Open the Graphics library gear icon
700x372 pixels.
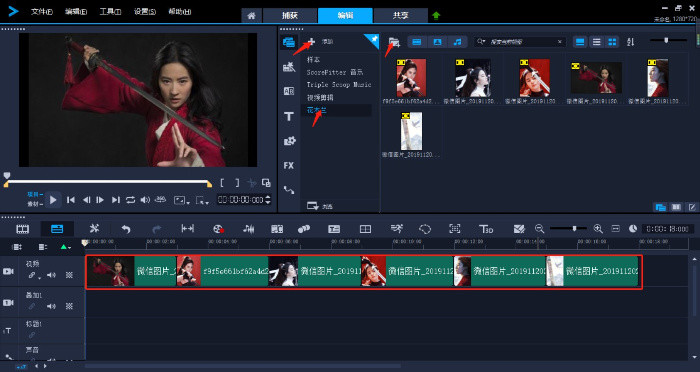coord(289,141)
